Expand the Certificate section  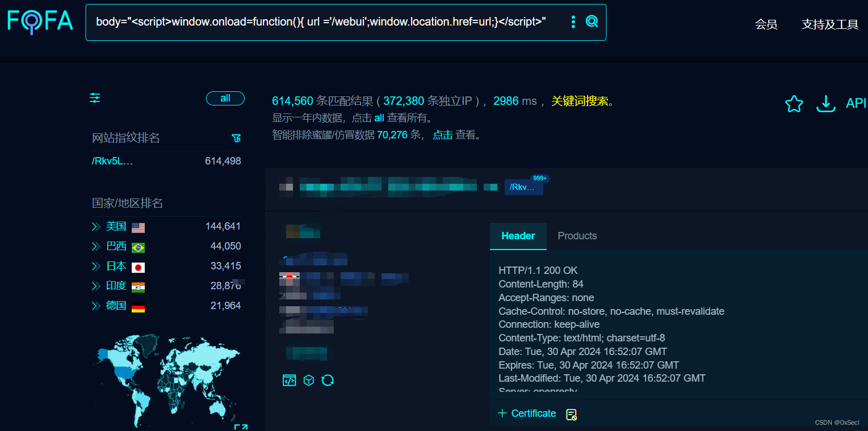pyautogui.click(x=527, y=413)
